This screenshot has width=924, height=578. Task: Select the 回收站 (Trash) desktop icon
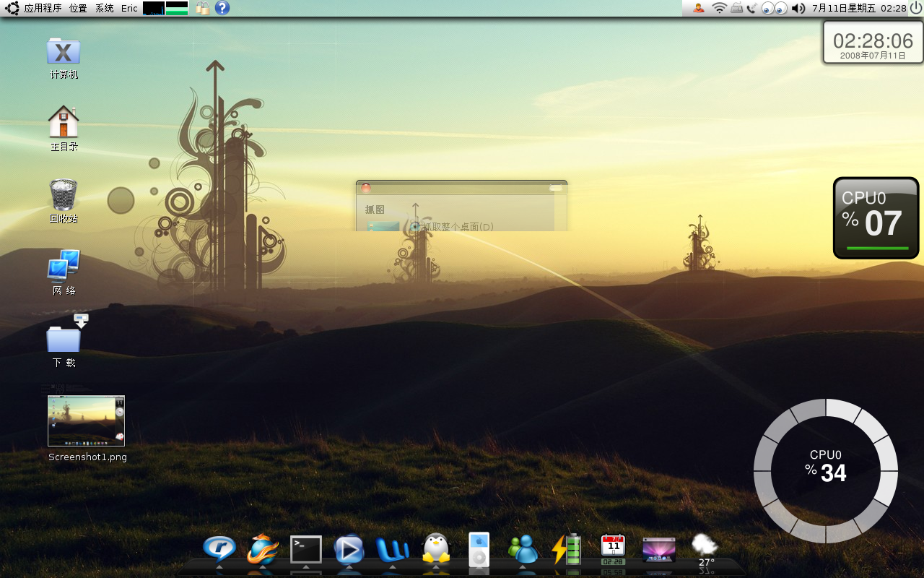[64, 201]
